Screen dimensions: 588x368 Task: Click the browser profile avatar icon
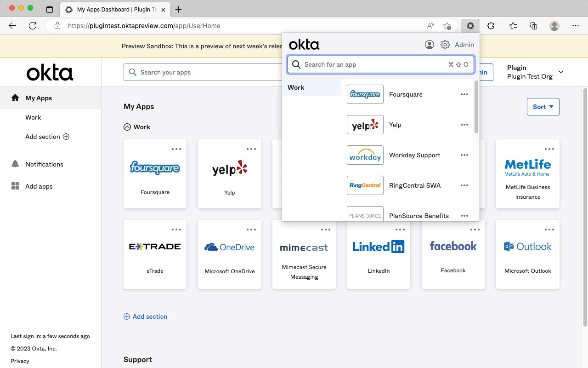tap(554, 26)
